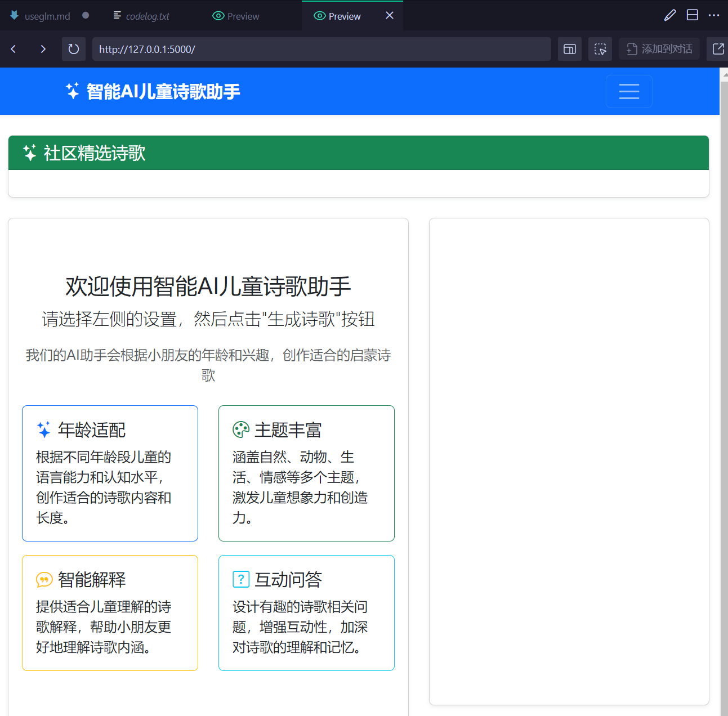Click the sparkle icon on 年龄适配 card
The height and width of the screenshot is (716, 728).
point(44,429)
